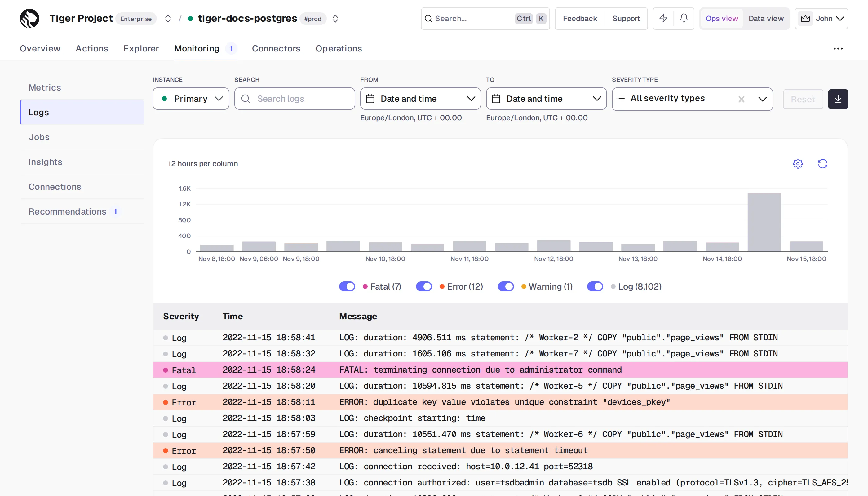Select the checkpoint starting log row
Viewport: 868px width, 496px height.
[500, 418]
